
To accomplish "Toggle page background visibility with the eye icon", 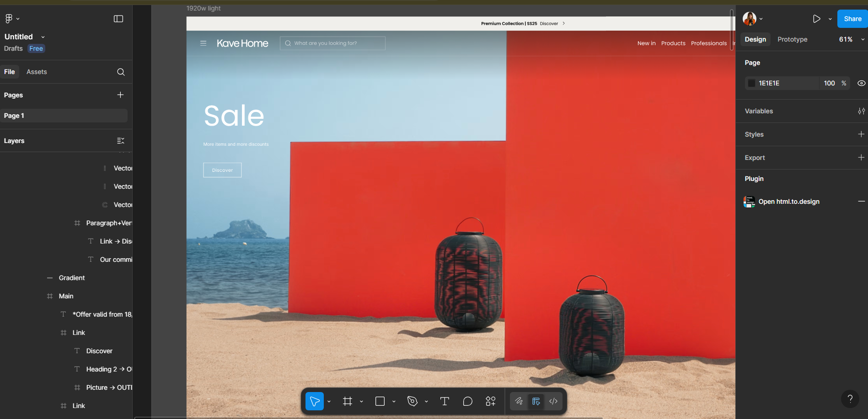I will 862,83.
